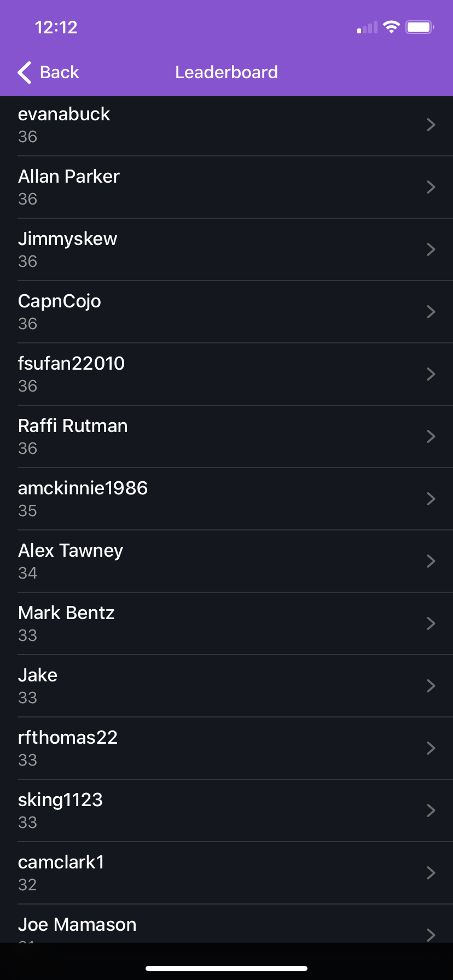Tap the chevron beside evanabuck
The image size is (453, 980).
coord(431,125)
